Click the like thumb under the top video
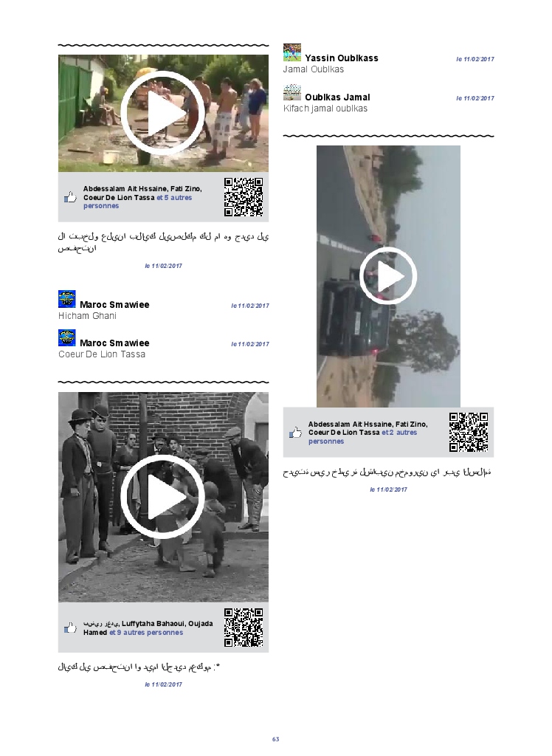Screen dimensions: 552x756 70,197
